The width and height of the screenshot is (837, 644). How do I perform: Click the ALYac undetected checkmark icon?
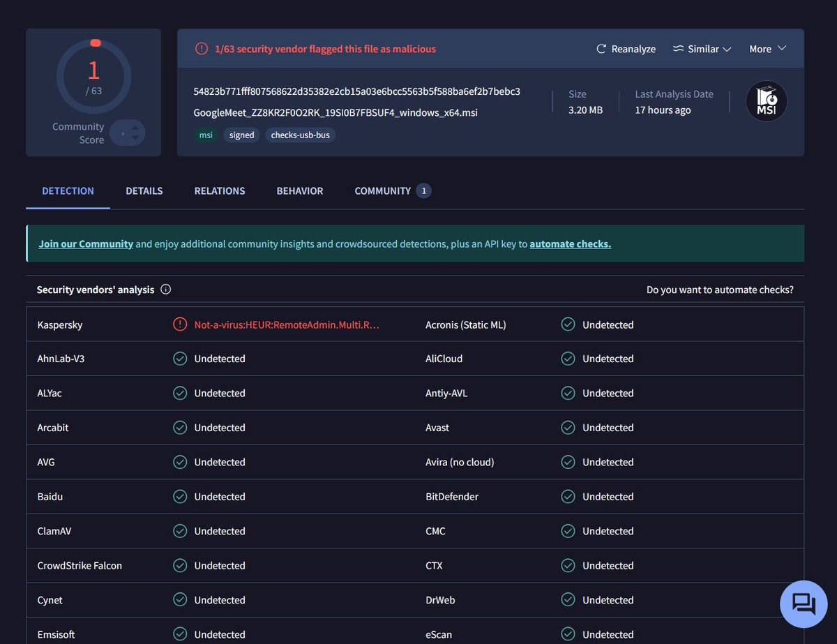pyautogui.click(x=180, y=393)
